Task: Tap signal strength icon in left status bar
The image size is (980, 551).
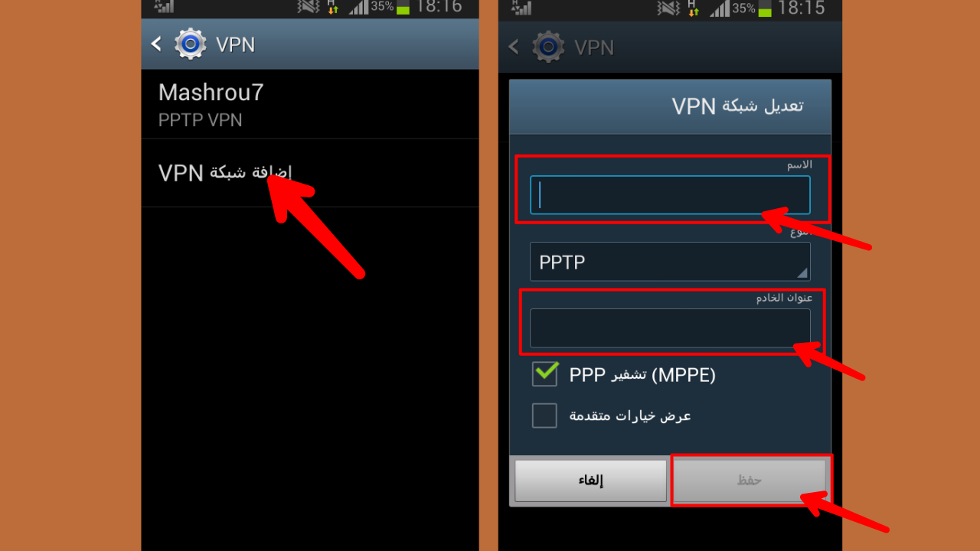Action: point(358,7)
